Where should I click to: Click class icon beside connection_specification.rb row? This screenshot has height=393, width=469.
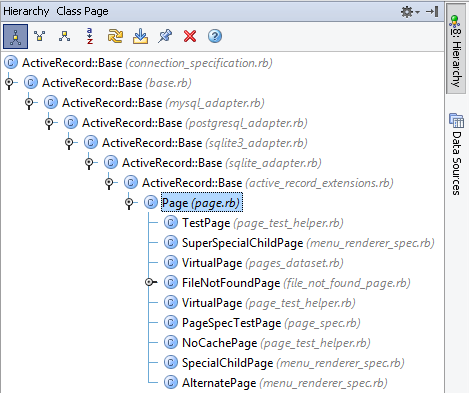coord(11,62)
